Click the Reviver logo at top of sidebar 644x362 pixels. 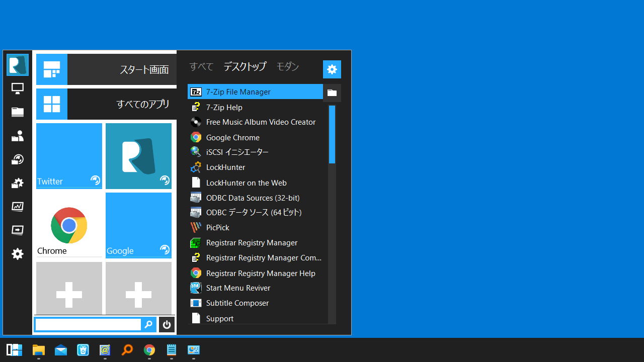point(18,65)
